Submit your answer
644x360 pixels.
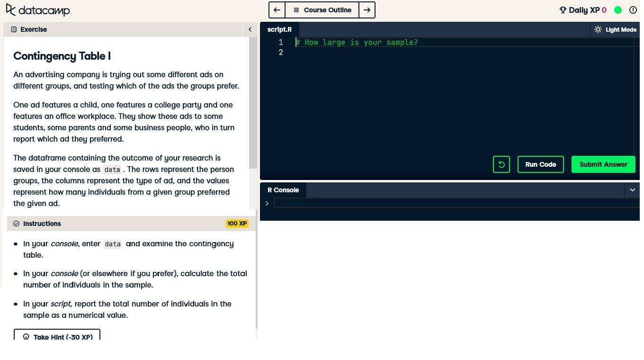(x=603, y=164)
